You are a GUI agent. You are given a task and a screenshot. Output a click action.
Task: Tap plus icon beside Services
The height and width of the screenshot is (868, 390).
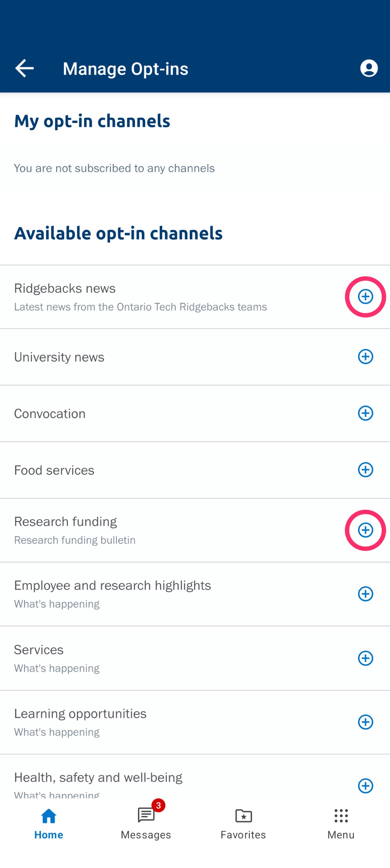365,658
